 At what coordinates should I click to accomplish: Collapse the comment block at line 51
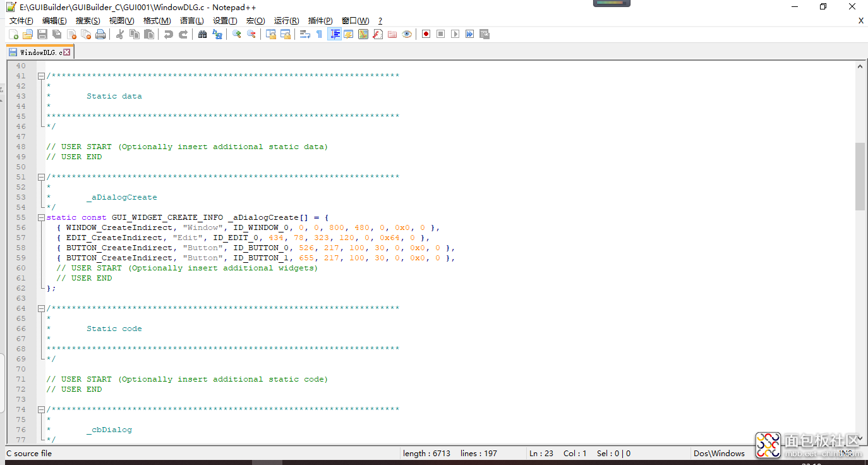pos(41,177)
